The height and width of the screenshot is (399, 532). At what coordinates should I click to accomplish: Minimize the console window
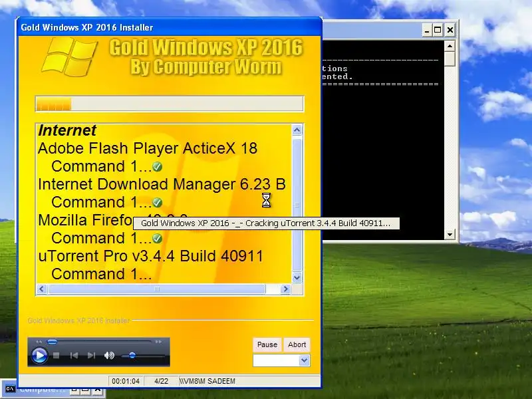[x=427, y=30]
